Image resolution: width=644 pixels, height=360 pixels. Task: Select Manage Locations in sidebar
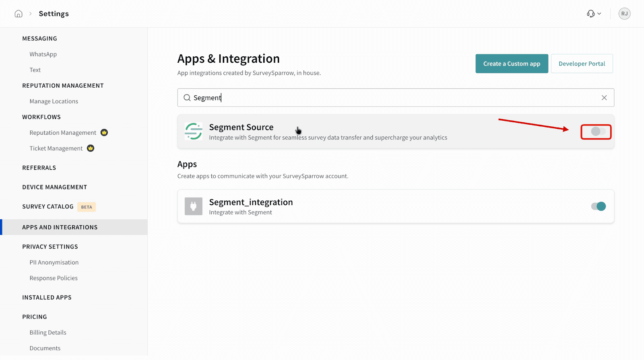(x=54, y=101)
